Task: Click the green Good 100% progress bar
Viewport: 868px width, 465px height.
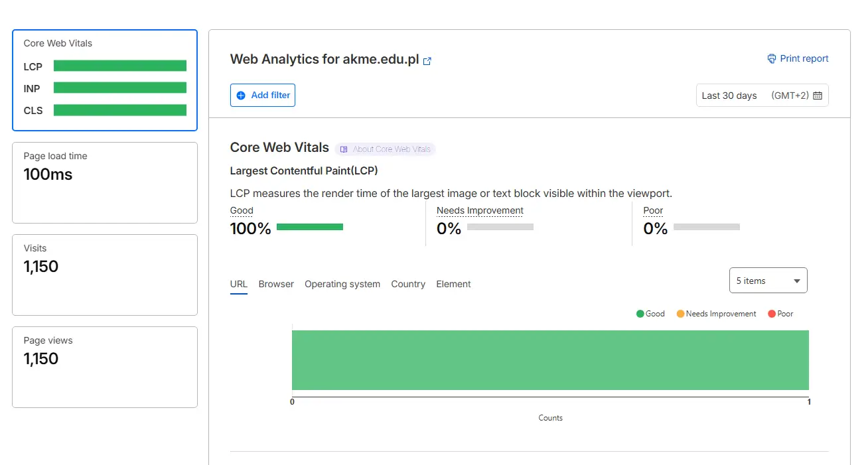Action: 310,227
